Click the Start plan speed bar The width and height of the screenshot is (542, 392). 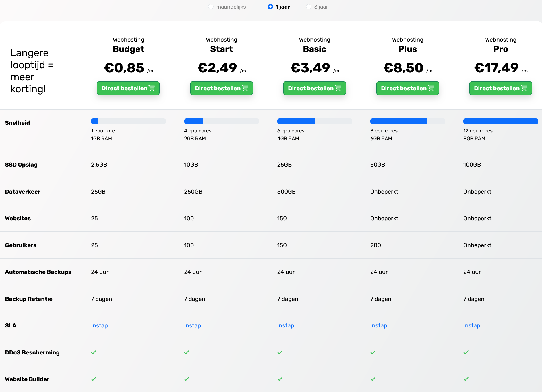point(222,121)
